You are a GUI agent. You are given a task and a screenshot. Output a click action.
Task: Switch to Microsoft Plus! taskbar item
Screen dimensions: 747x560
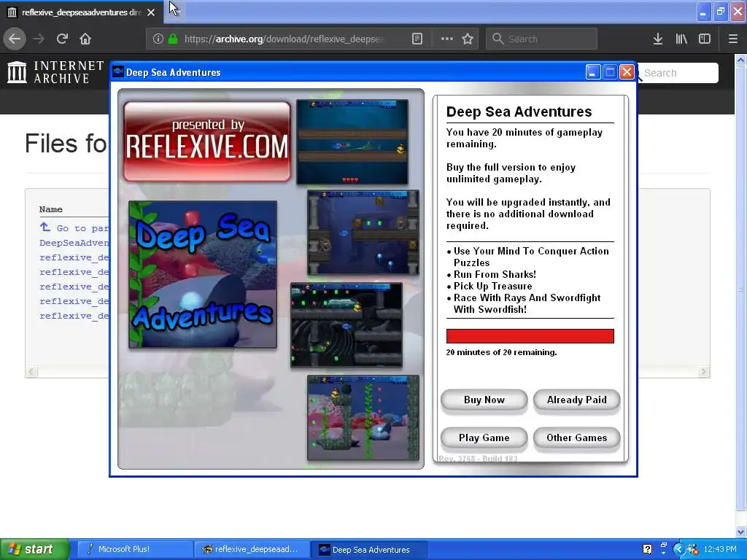point(134,549)
